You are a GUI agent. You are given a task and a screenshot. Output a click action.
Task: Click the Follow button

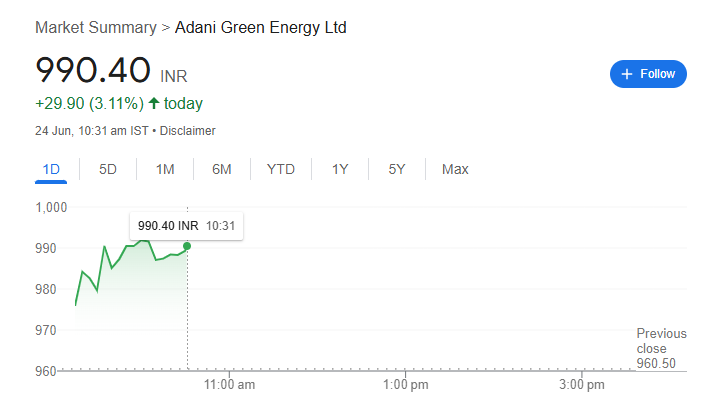[648, 74]
